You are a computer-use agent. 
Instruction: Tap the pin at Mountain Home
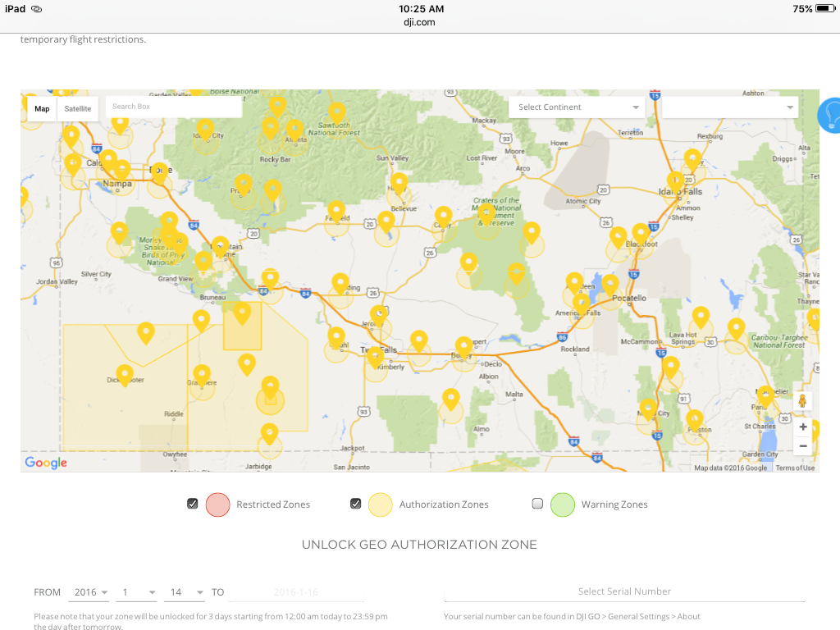220,247
